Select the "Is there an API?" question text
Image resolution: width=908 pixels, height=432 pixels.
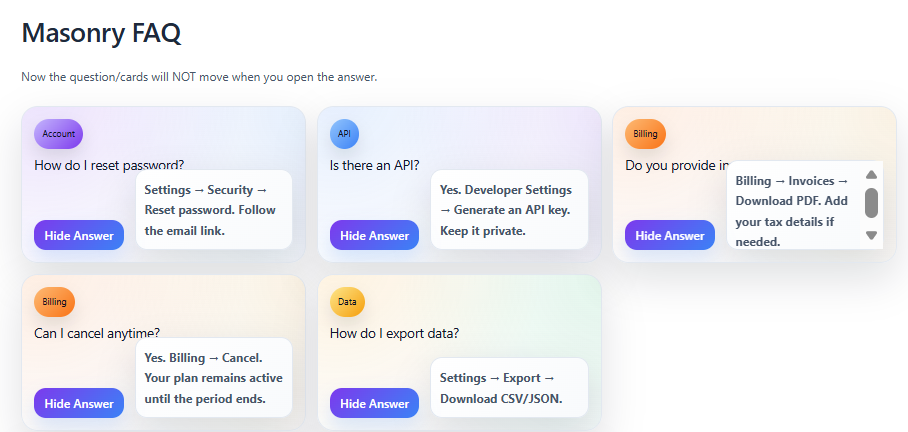(x=375, y=165)
